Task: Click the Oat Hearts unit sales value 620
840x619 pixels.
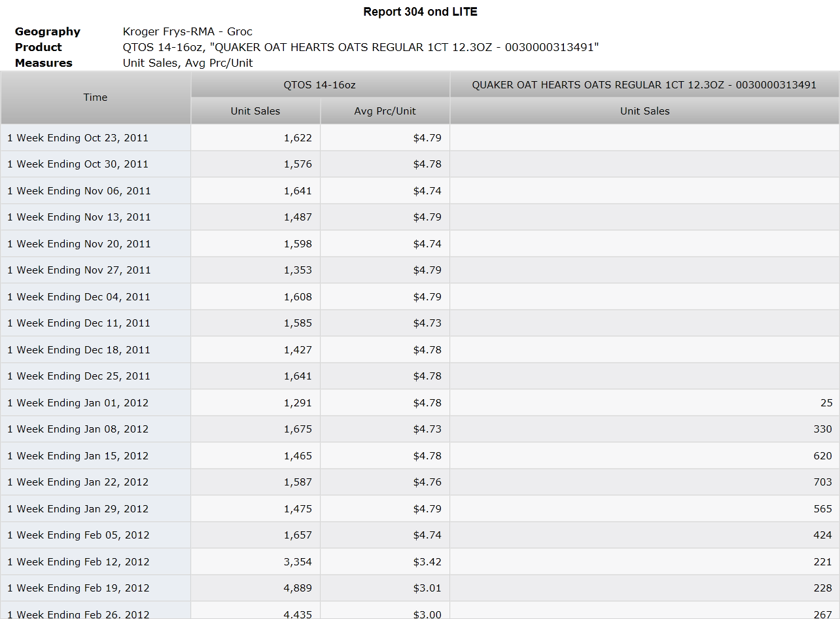Action: pos(823,456)
